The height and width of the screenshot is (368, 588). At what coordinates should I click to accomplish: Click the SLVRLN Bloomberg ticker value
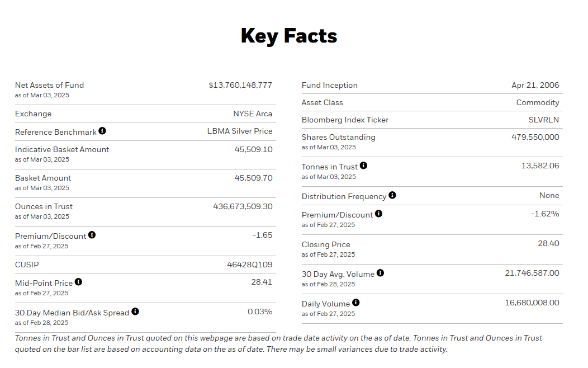pyautogui.click(x=543, y=120)
